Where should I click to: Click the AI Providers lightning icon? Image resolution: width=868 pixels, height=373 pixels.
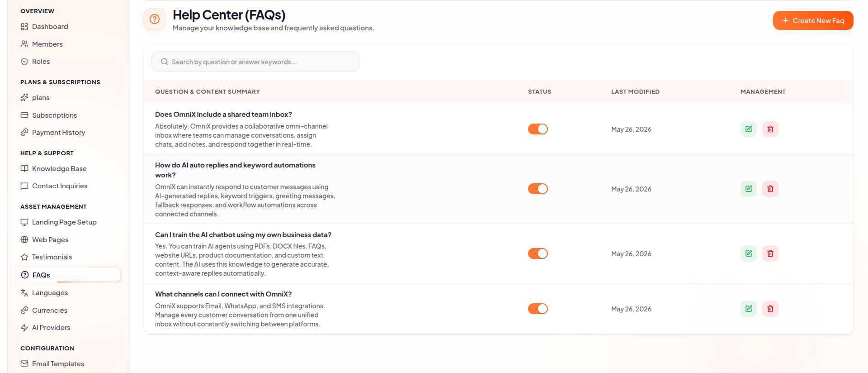(24, 328)
